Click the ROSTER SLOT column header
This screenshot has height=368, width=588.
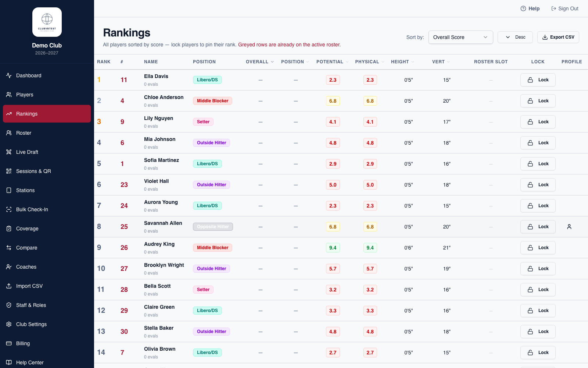[x=491, y=62]
